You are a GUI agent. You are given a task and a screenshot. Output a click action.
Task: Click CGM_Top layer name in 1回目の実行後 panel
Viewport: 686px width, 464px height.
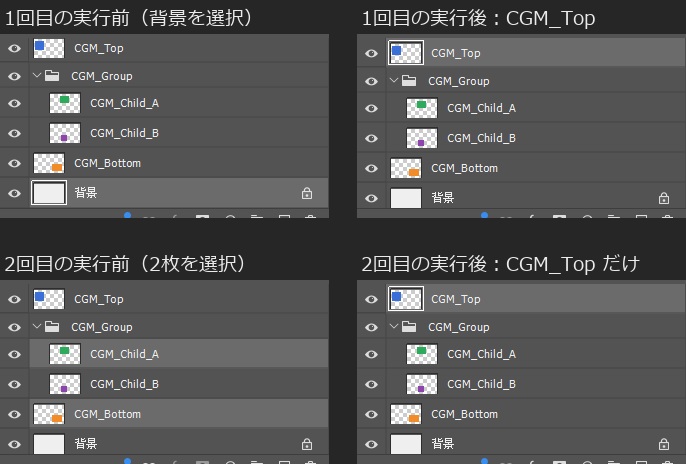point(456,53)
